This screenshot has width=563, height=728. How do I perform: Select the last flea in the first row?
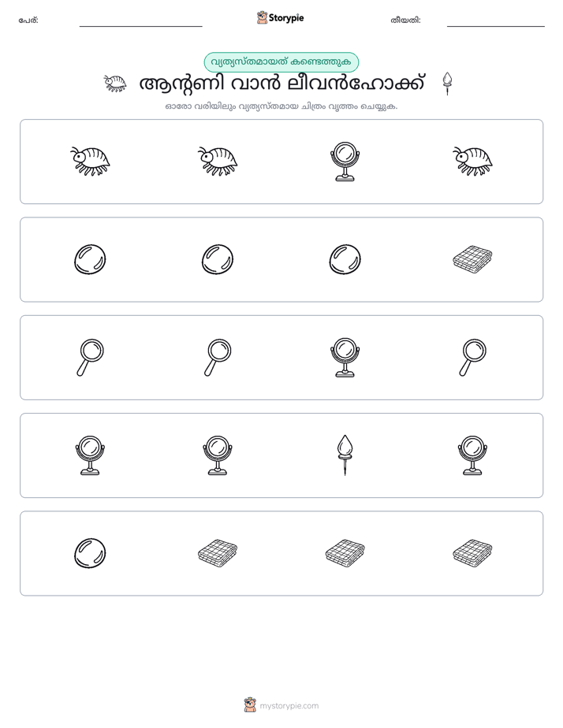(x=472, y=162)
